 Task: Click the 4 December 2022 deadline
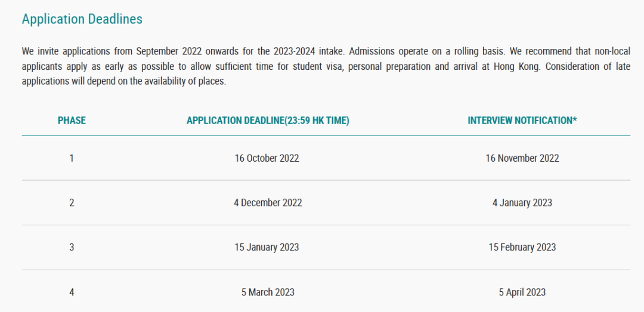coord(268,203)
